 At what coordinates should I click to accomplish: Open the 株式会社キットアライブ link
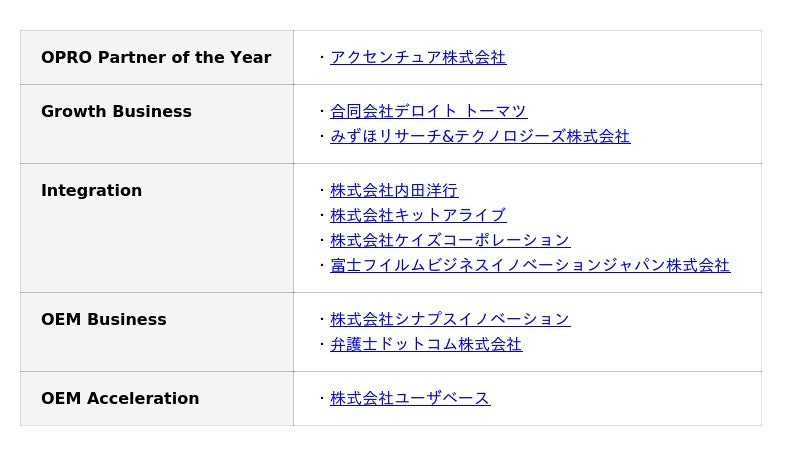pos(418,216)
